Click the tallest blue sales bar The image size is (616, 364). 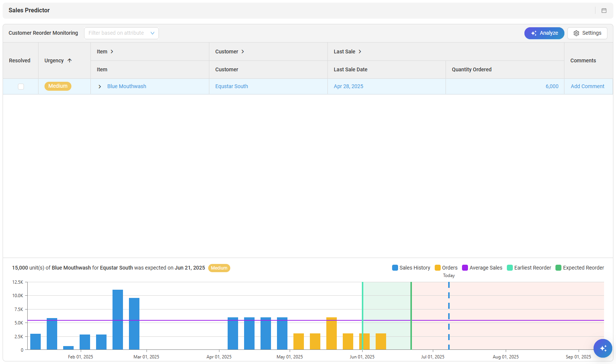[x=118, y=320]
